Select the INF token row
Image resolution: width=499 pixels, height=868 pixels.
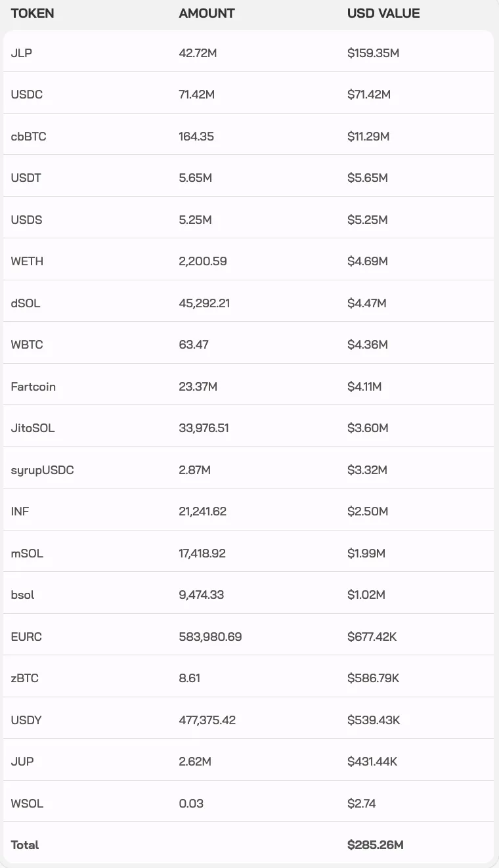tap(248, 511)
